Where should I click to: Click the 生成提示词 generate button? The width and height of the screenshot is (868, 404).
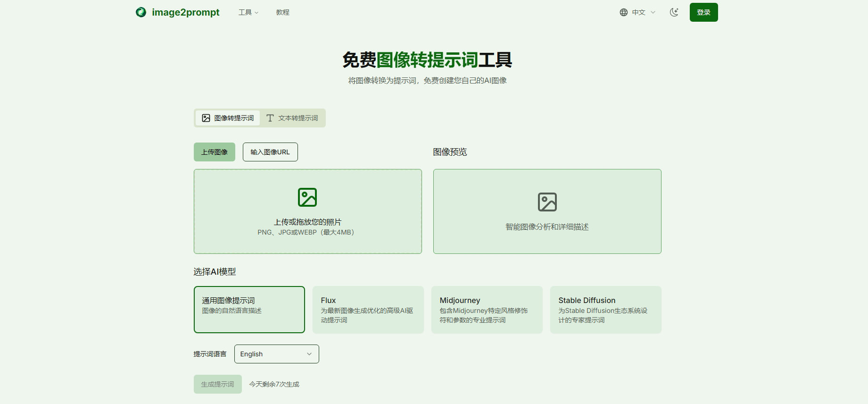click(218, 384)
